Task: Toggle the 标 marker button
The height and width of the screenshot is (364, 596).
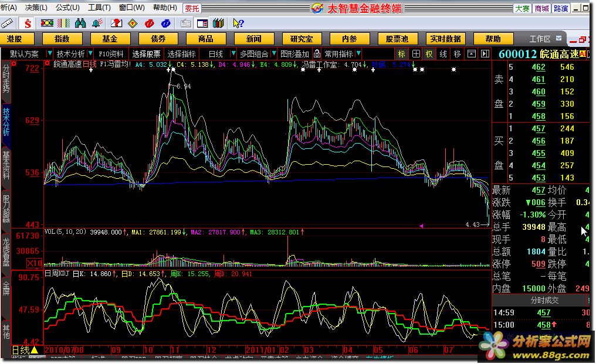Action: point(401,54)
